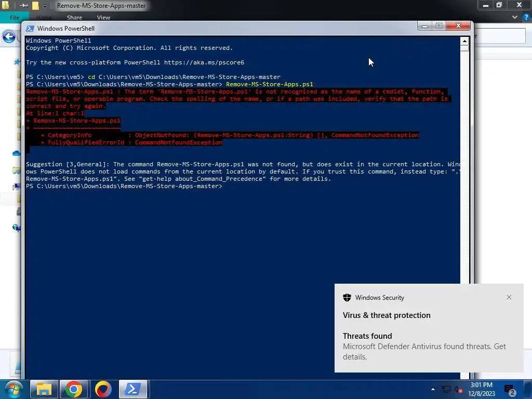Screen dimensions: 532x399
Task: Click the muted volume tray icon
Action: [458, 390]
